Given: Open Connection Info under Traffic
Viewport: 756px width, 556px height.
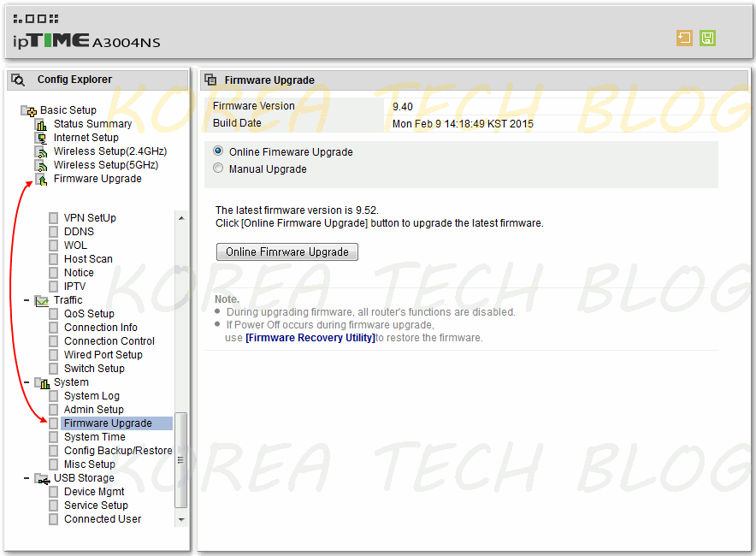Looking at the screenshot, I should 101,328.
